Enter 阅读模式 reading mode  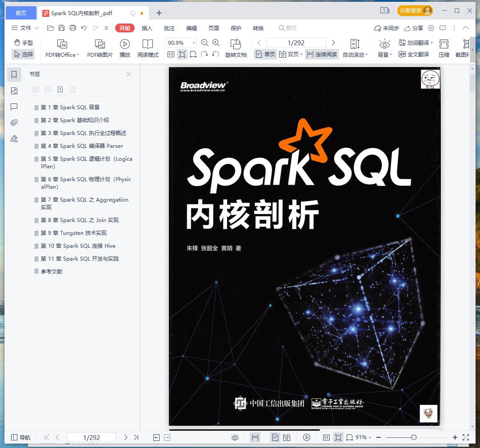pyautogui.click(x=148, y=48)
